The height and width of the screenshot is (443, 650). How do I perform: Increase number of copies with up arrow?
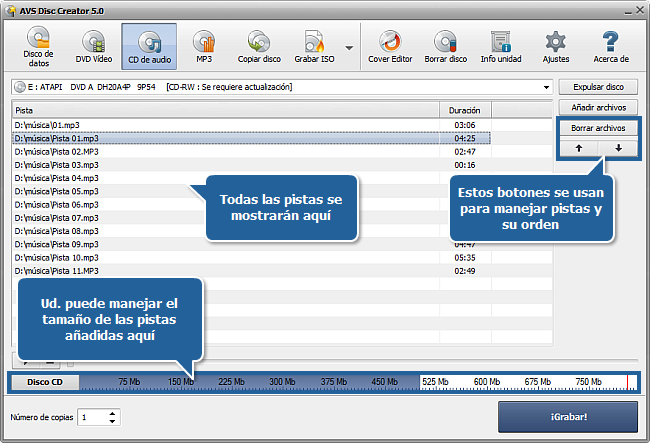pyautogui.click(x=112, y=414)
